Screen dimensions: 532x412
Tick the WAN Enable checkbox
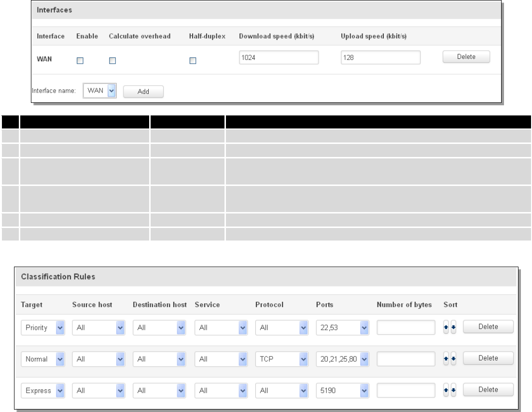point(80,61)
